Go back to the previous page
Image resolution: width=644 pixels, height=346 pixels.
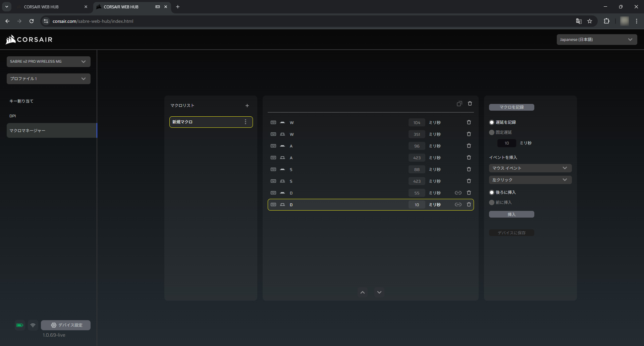[x=7, y=21]
